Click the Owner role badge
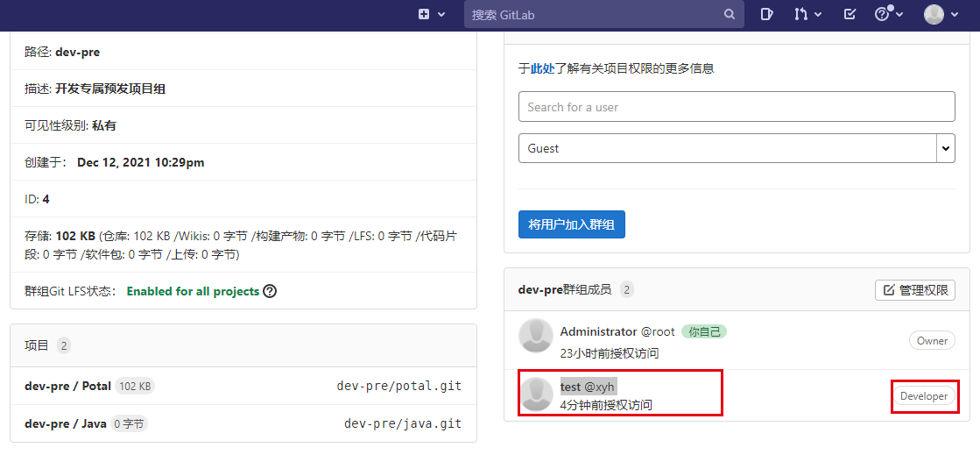980x469 pixels. click(x=932, y=341)
